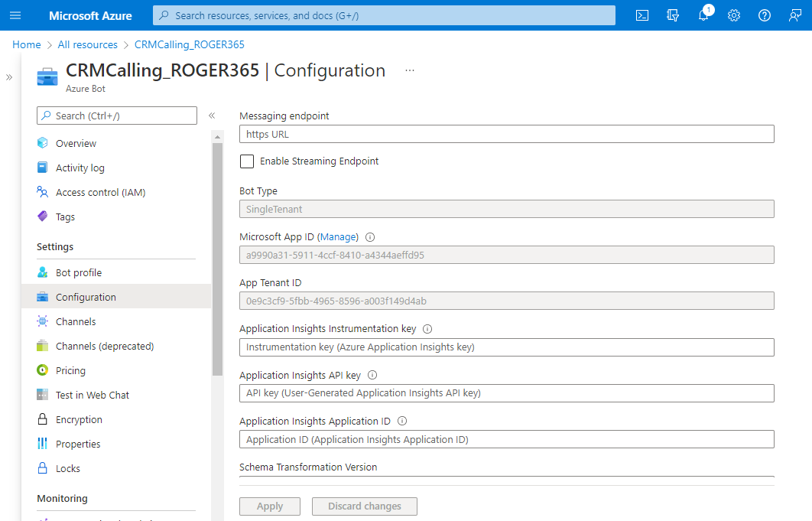Open the notifications bell
The height and width of the screenshot is (521, 812).
pyautogui.click(x=703, y=15)
